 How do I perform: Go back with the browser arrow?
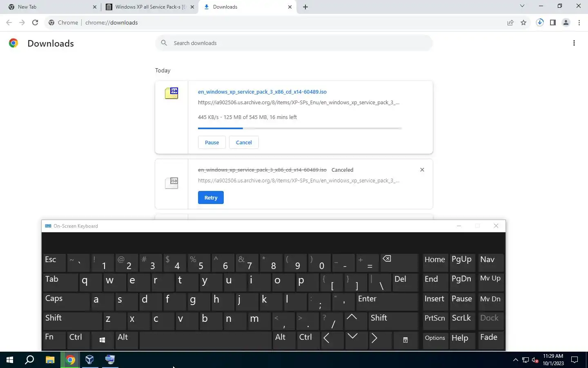click(x=9, y=22)
